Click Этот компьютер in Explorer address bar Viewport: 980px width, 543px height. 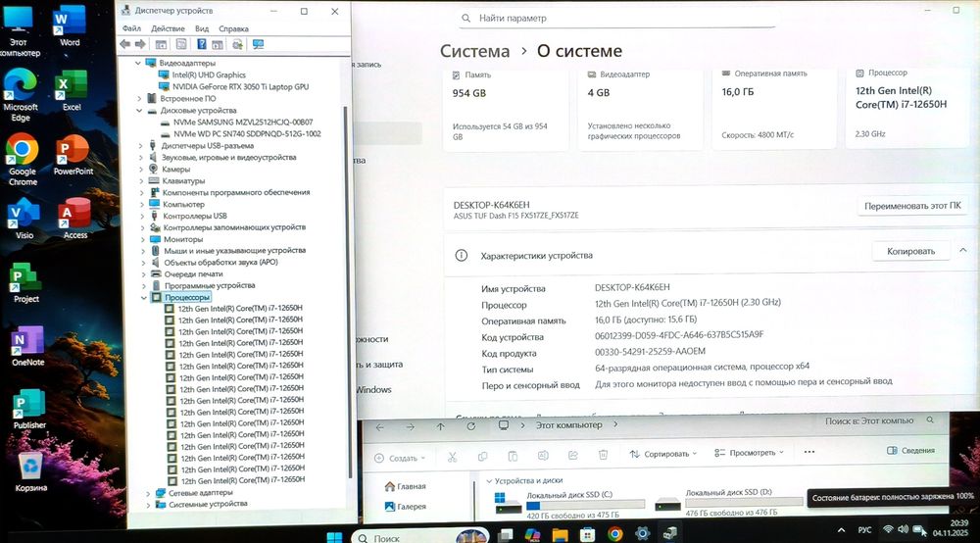[x=568, y=425]
